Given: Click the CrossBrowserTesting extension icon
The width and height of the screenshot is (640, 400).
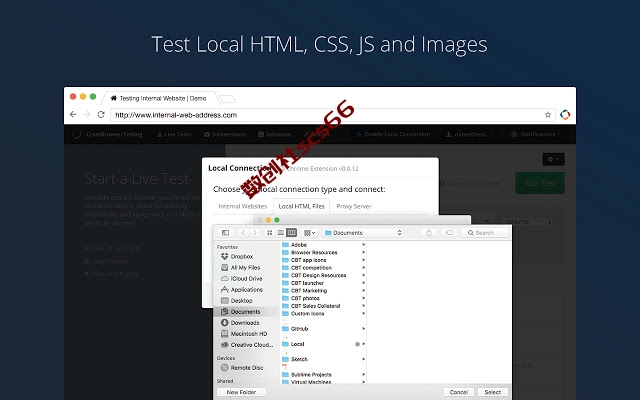Looking at the screenshot, I should [x=565, y=115].
